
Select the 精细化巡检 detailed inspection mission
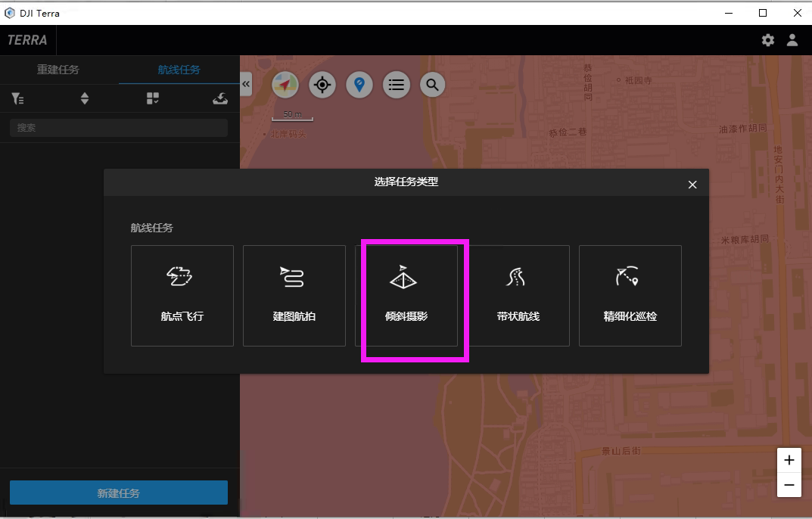(x=630, y=295)
